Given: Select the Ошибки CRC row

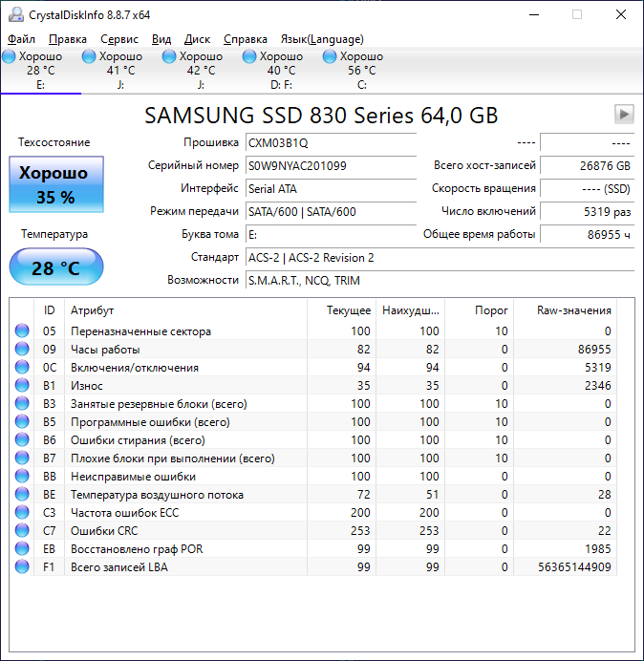Looking at the screenshot, I should [313, 530].
